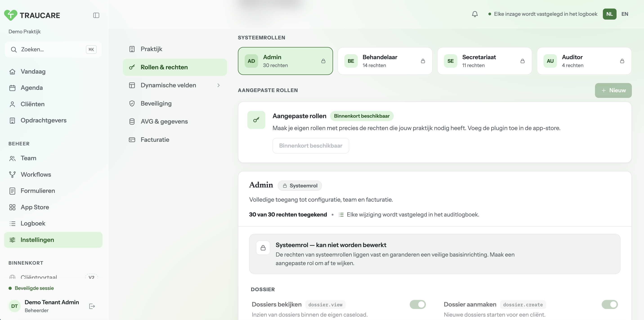Select the Secretariaat role card
Screen dimensions: 644x320
pos(485,61)
